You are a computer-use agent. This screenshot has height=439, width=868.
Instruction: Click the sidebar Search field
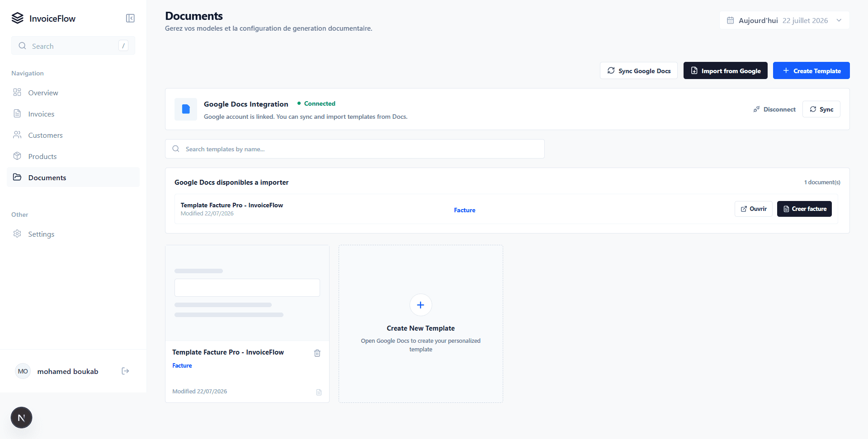(73, 46)
